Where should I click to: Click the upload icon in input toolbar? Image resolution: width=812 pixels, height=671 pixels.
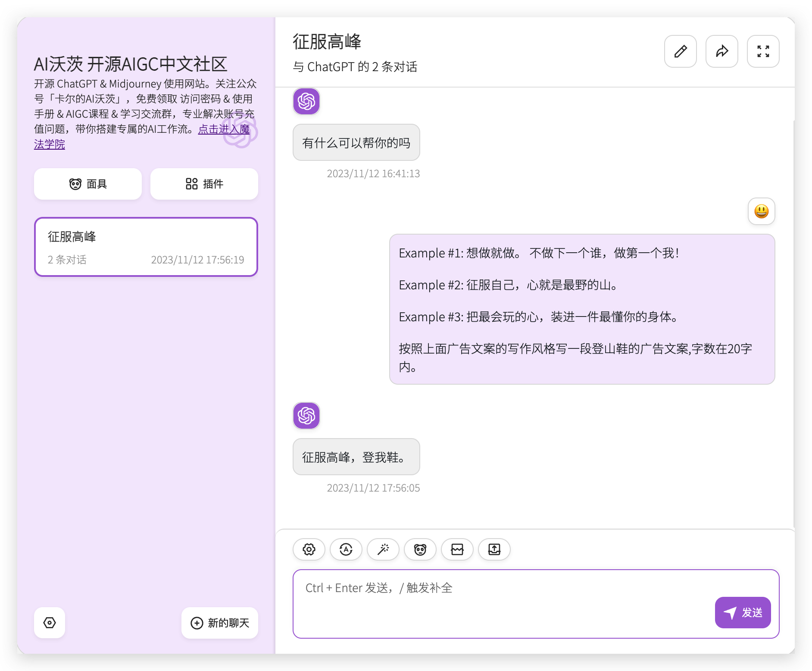[494, 549]
